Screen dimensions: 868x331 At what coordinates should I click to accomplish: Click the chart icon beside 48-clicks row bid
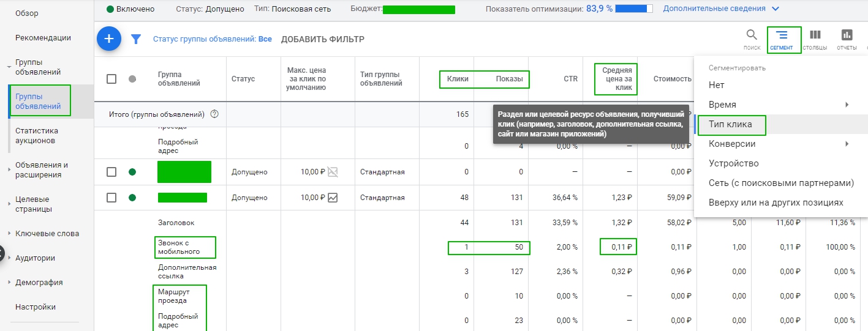[333, 197]
